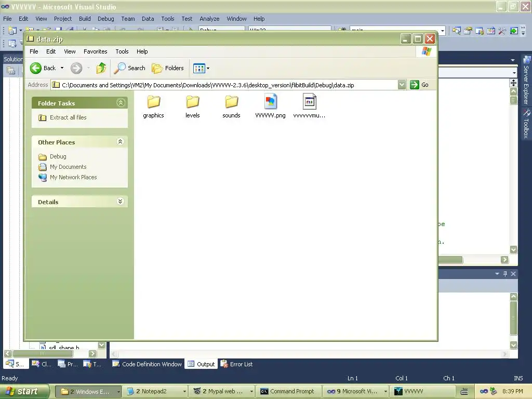This screenshot has width=532, height=399.
Task: Open Output panel window position dropdown
Action: pyautogui.click(x=497, y=273)
